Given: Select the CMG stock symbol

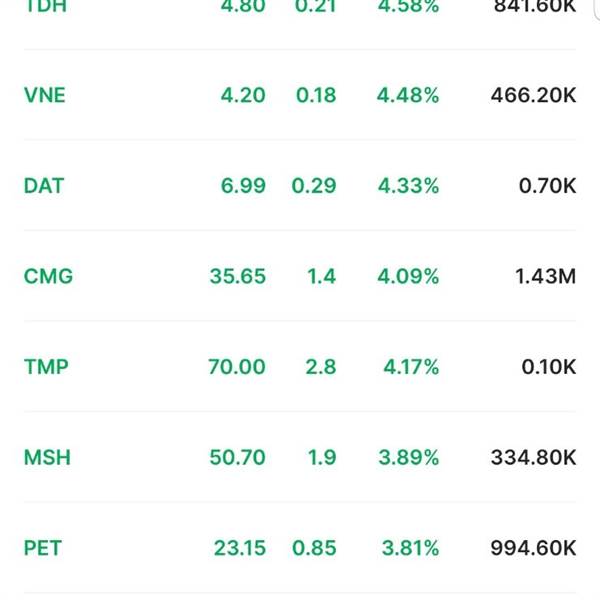Looking at the screenshot, I should pyautogui.click(x=48, y=276).
